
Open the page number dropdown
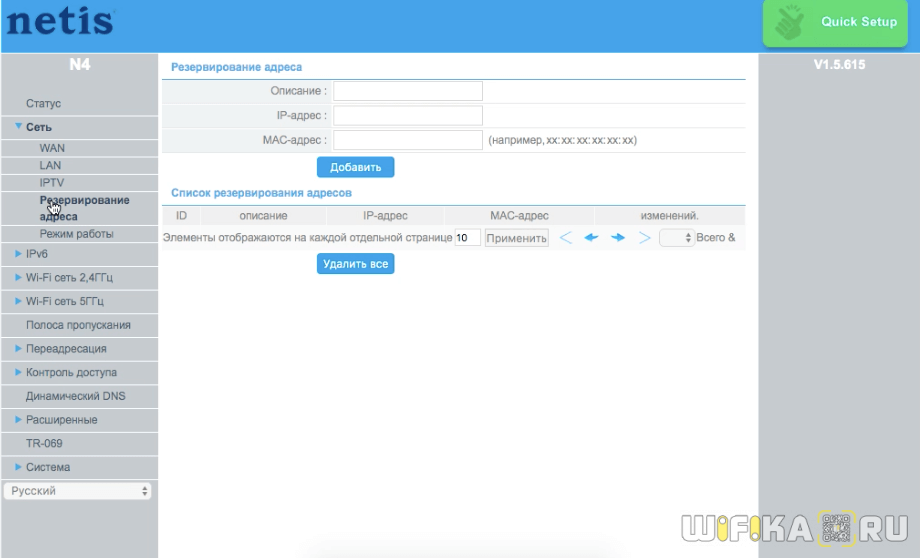coord(676,238)
